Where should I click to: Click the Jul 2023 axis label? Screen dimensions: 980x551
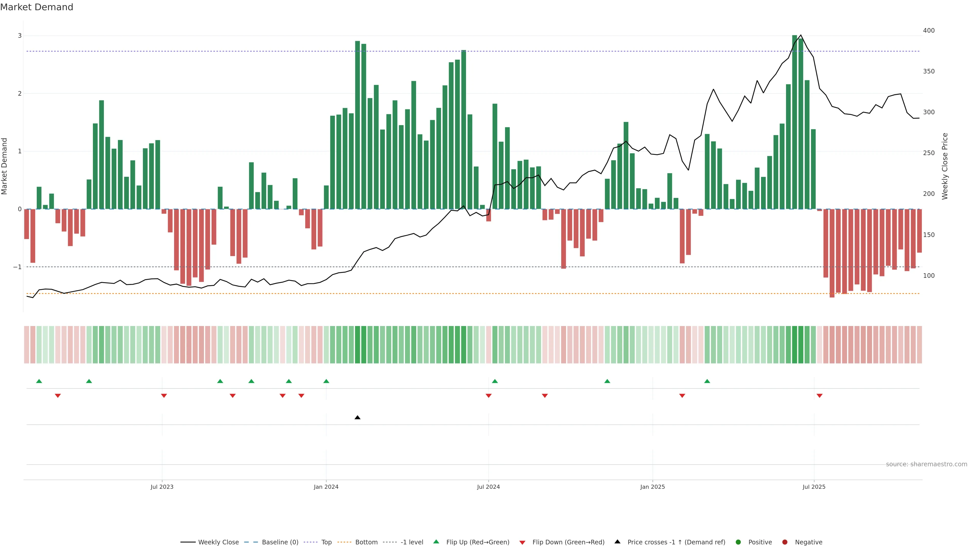click(x=162, y=487)
